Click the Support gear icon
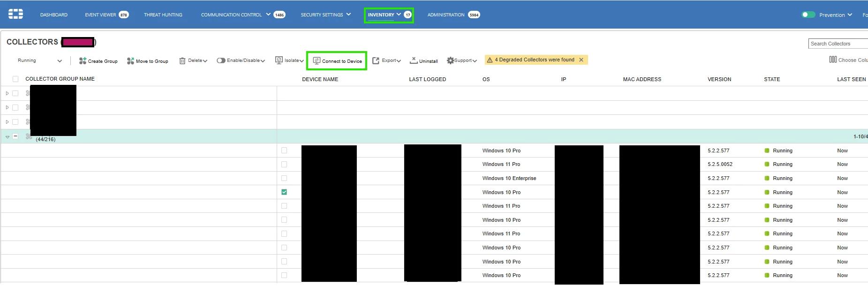This screenshot has width=868, height=286. point(450,60)
